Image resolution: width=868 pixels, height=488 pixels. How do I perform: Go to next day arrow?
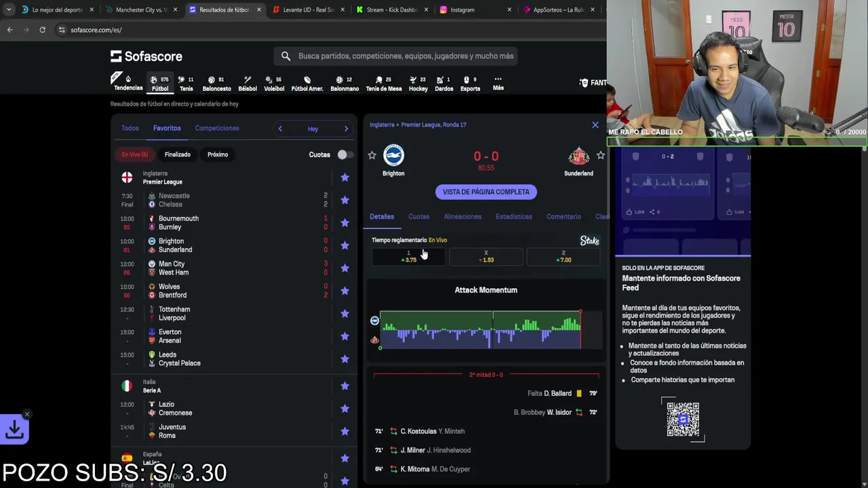click(x=346, y=129)
